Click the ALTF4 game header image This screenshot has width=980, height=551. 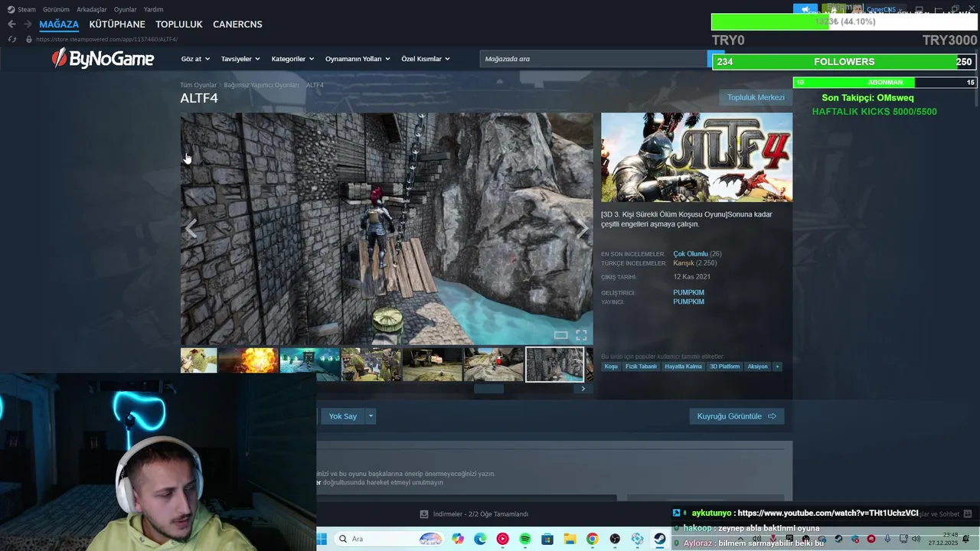tap(697, 158)
